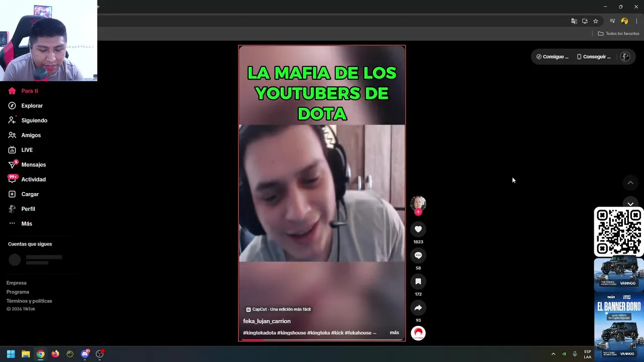Switch to Firefox in the taskbar
This screenshot has width=644, height=362.
click(55, 354)
